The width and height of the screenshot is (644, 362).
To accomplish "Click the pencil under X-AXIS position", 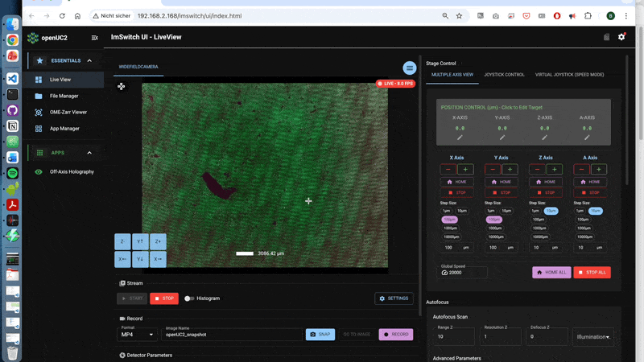I will [x=460, y=138].
